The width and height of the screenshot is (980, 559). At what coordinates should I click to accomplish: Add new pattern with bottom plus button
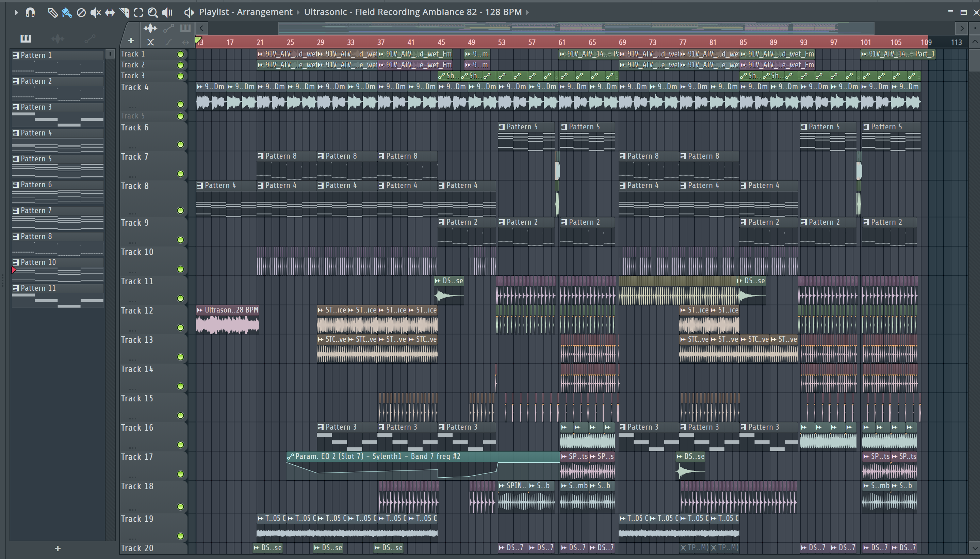58,548
